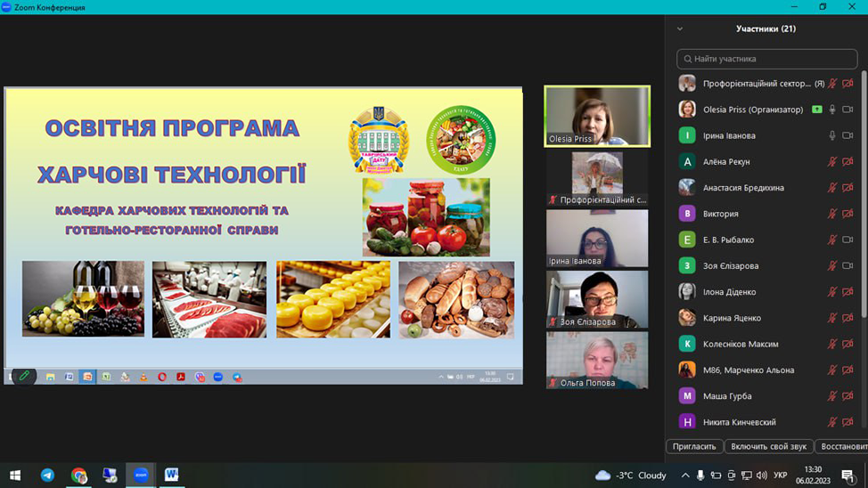Click Алёна Рекун muted microphone icon
The width and height of the screenshot is (868, 488).
pos(832,161)
